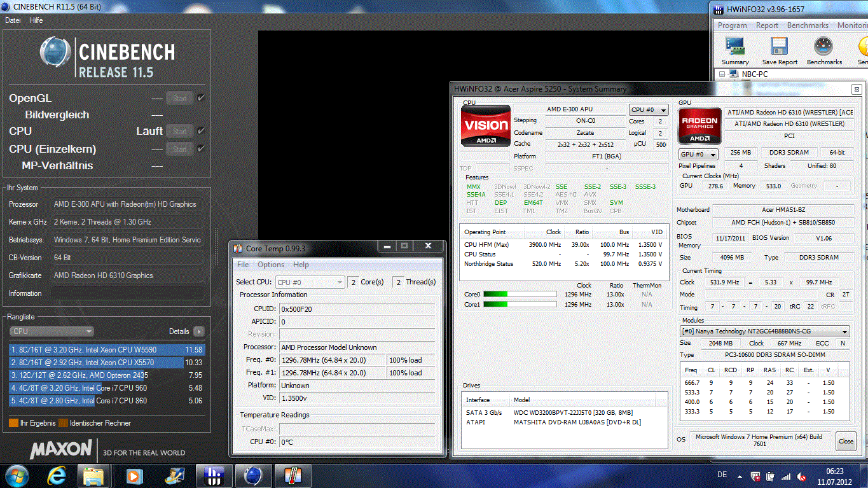
Task: Click Start button for the CPU test
Action: [180, 131]
